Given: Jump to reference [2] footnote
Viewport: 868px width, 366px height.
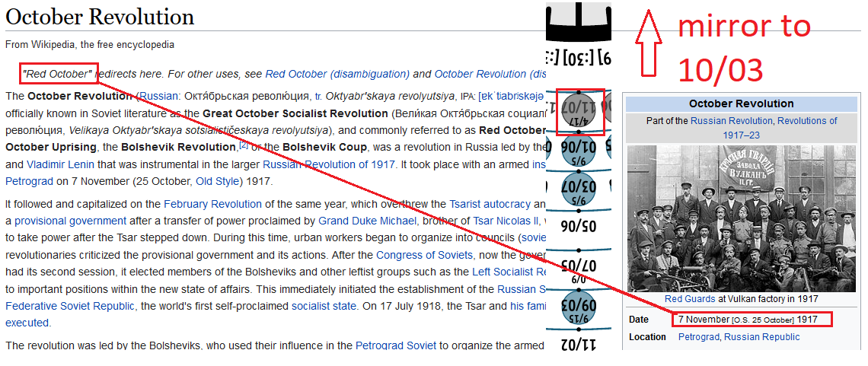Looking at the screenshot, I should (244, 145).
